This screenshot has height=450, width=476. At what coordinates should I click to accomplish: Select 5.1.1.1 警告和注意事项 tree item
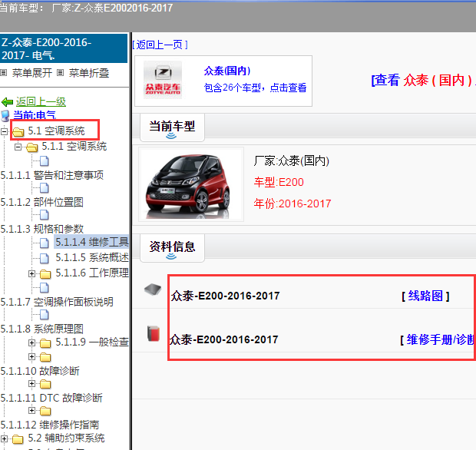coord(52,175)
